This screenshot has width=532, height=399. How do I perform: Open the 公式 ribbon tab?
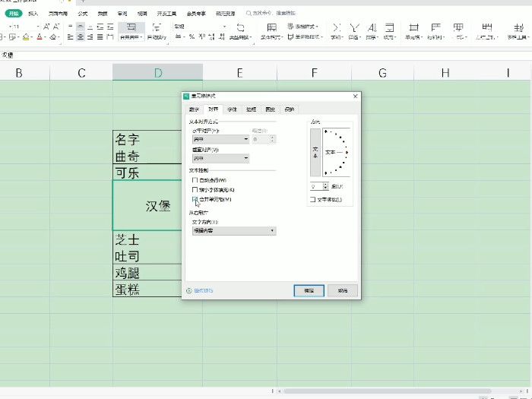(x=82, y=14)
